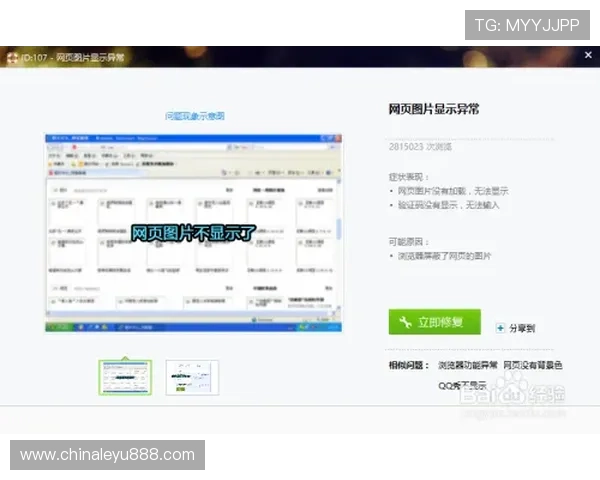Select the second preview thumbnail
This screenshot has height=480, width=600.
coord(192,377)
